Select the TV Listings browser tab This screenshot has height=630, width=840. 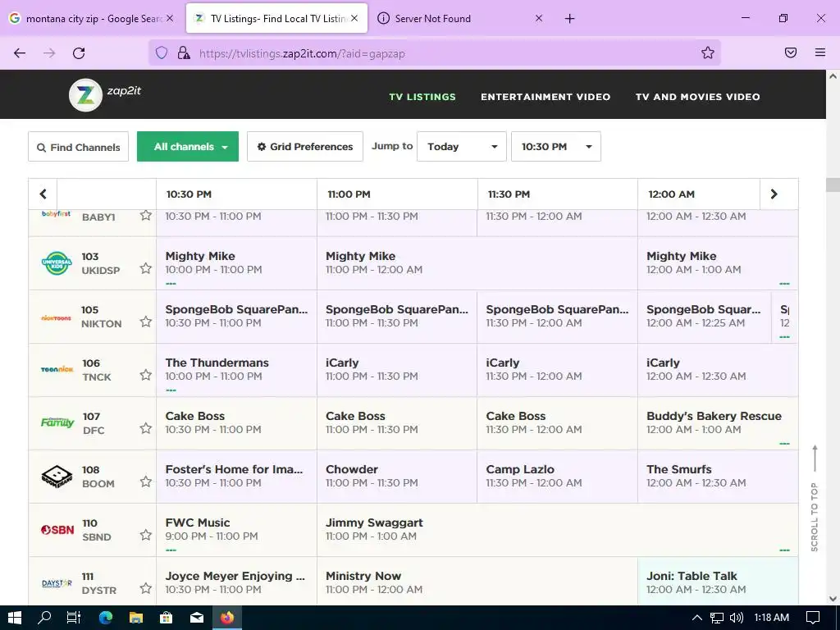click(x=276, y=18)
